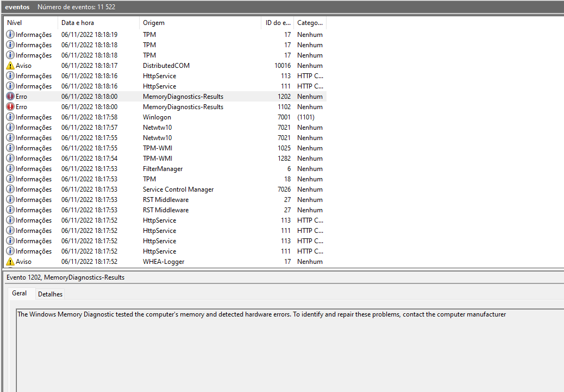This screenshot has width=564, height=392.
Task: Switch to the Geral tab
Action: click(x=20, y=293)
